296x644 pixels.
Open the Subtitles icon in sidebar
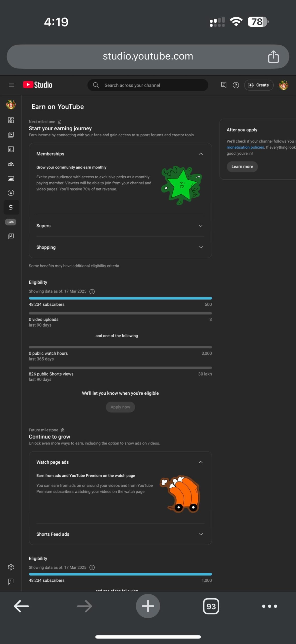coord(11,179)
